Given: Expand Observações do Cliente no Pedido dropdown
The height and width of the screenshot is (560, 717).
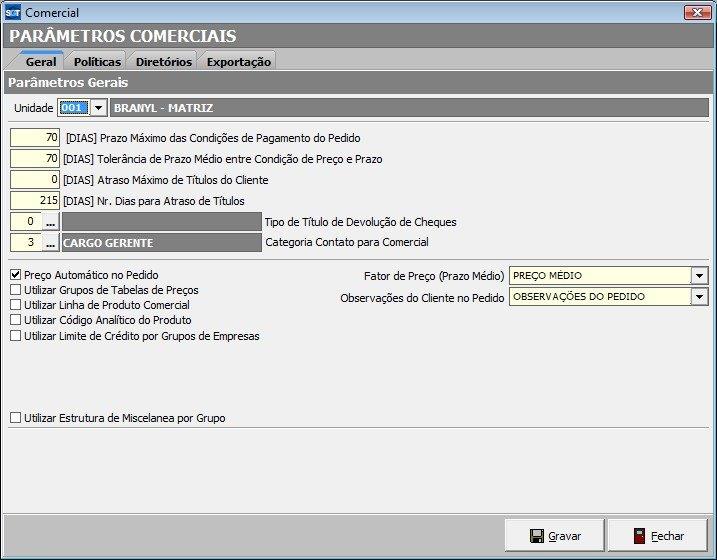Looking at the screenshot, I should tap(698, 297).
